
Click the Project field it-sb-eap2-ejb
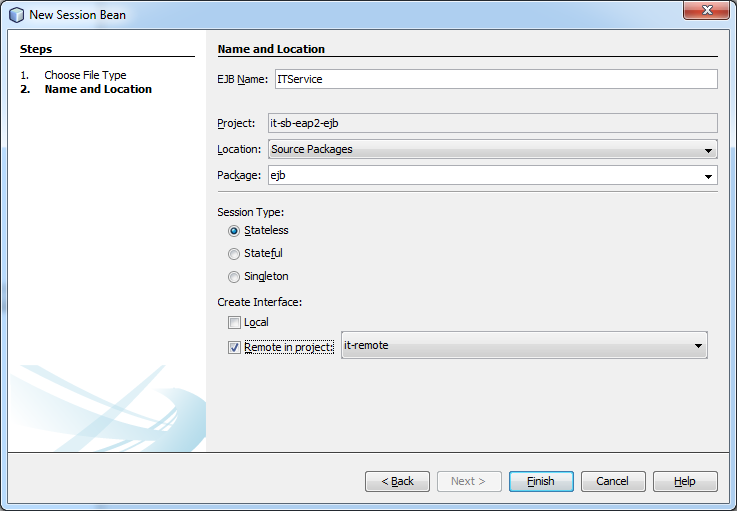click(493, 123)
